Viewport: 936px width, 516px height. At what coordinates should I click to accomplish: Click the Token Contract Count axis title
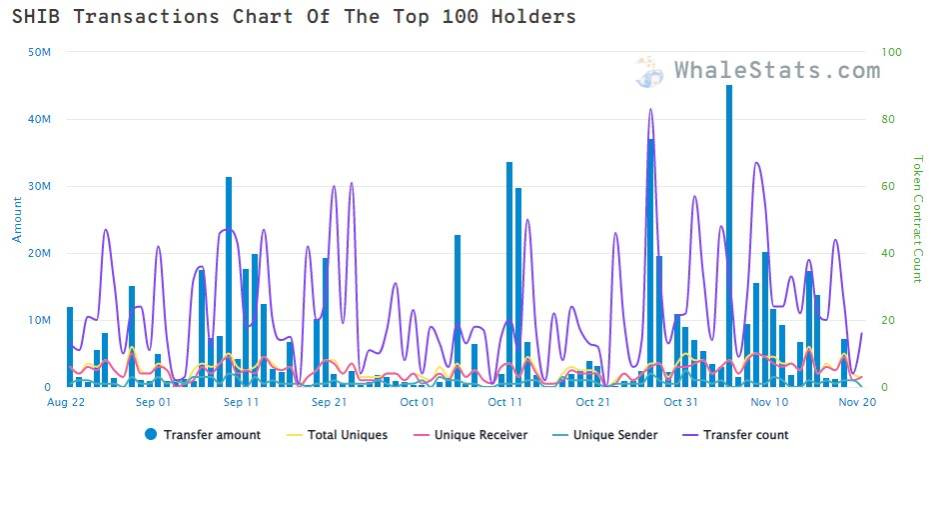(x=916, y=219)
